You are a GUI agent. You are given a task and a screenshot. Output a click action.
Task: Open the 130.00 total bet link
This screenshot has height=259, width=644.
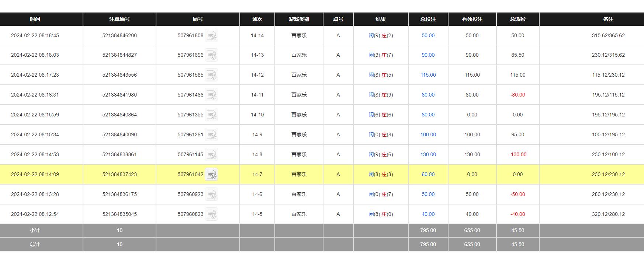point(428,155)
